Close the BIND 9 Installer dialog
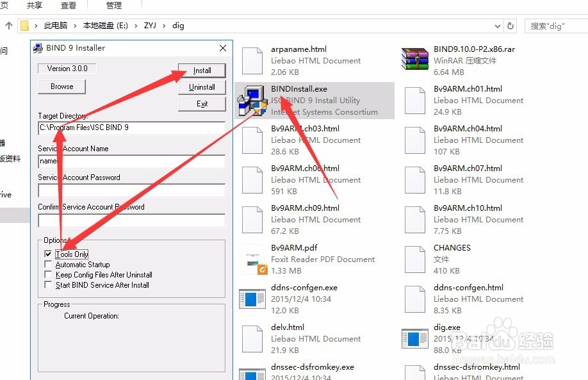This screenshot has height=380, width=588. 223,48
